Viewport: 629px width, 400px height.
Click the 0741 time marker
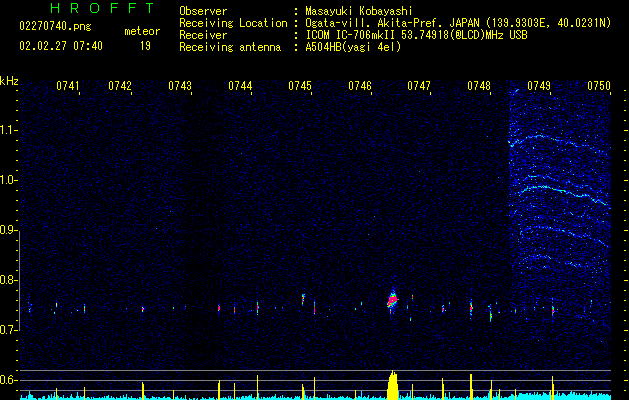67,86
